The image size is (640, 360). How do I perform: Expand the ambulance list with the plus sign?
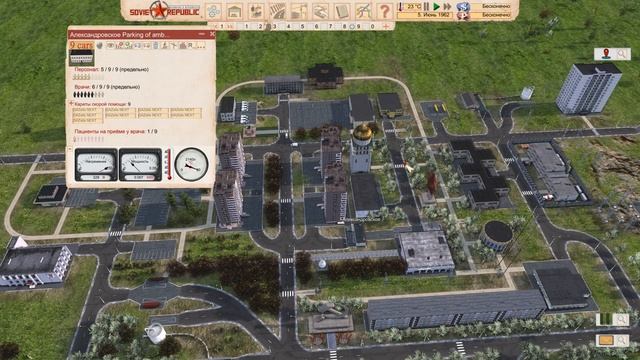click(x=71, y=104)
